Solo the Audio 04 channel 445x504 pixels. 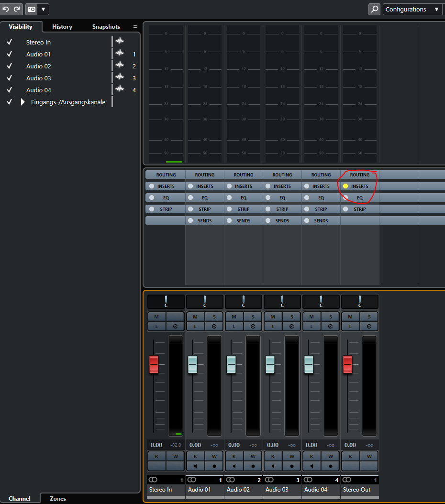(330, 317)
